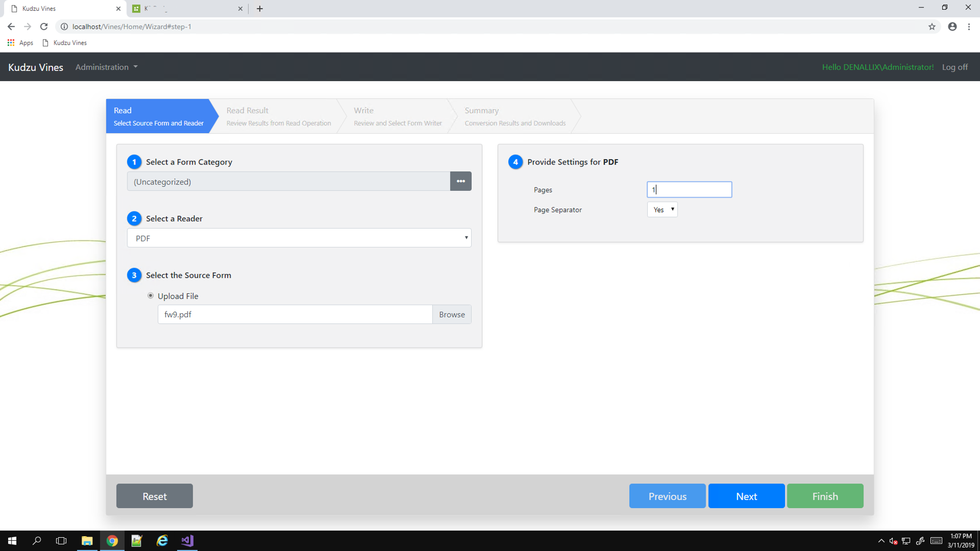Image resolution: width=980 pixels, height=551 pixels.
Task: Click the browser address bar URL
Action: [x=132, y=26]
